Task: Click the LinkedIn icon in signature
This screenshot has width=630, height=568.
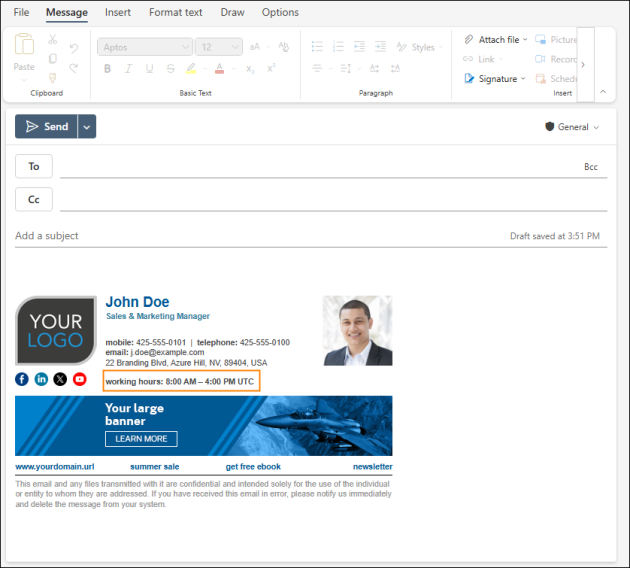Action: (41, 379)
